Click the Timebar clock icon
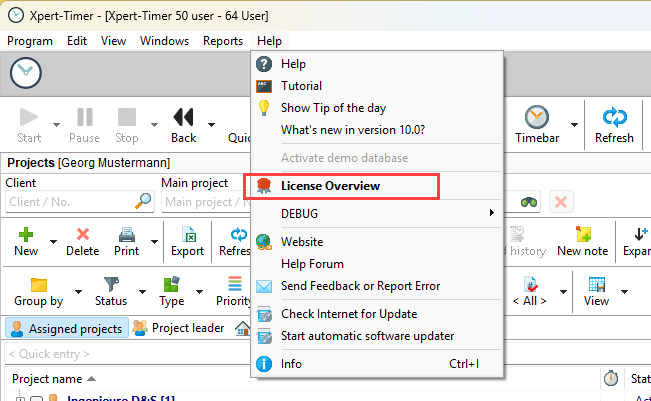The image size is (651, 401). [537, 117]
